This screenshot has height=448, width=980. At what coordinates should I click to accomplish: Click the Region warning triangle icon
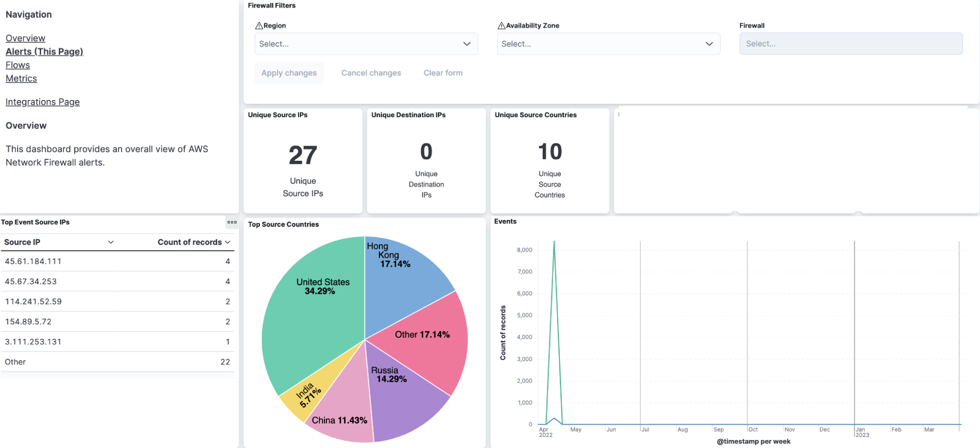(259, 26)
